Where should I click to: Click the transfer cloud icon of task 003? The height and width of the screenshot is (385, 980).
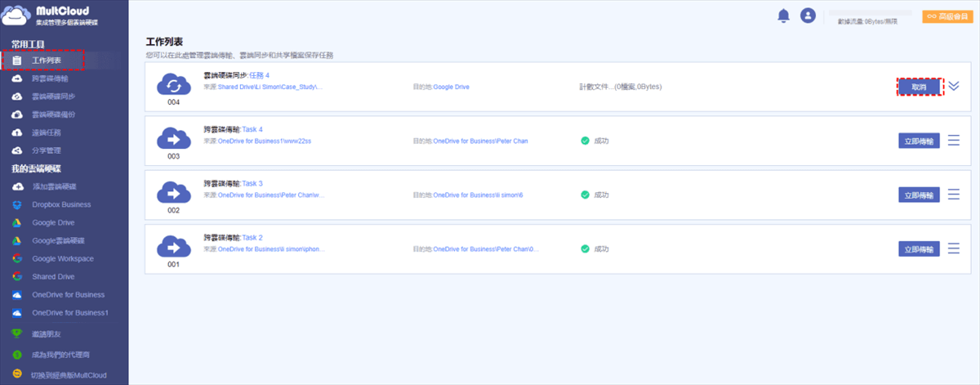coord(173,138)
